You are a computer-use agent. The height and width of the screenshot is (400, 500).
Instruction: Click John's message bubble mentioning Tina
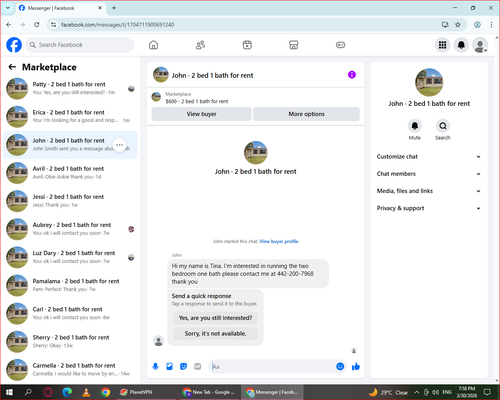248,274
